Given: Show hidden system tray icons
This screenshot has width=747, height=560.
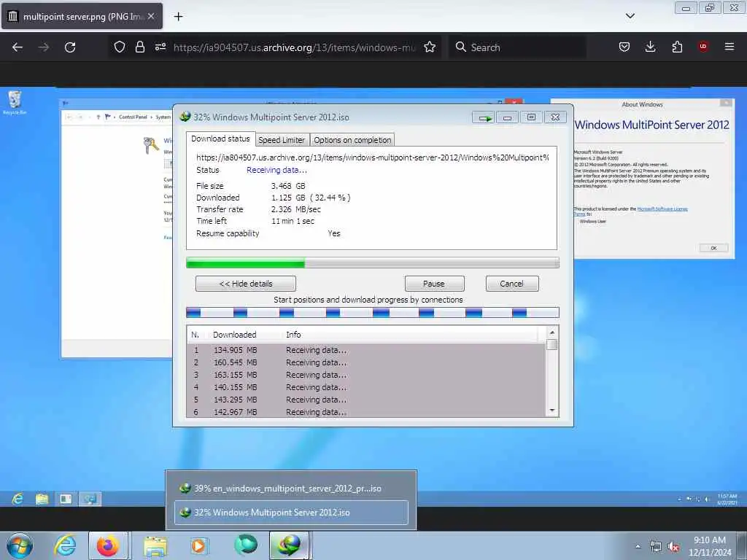Looking at the screenshot, I should point(638,547).
